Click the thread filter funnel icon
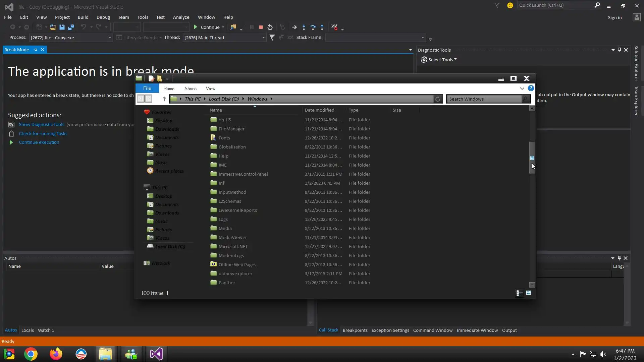Viewport: 644px width, 362px height. [272, 38]
